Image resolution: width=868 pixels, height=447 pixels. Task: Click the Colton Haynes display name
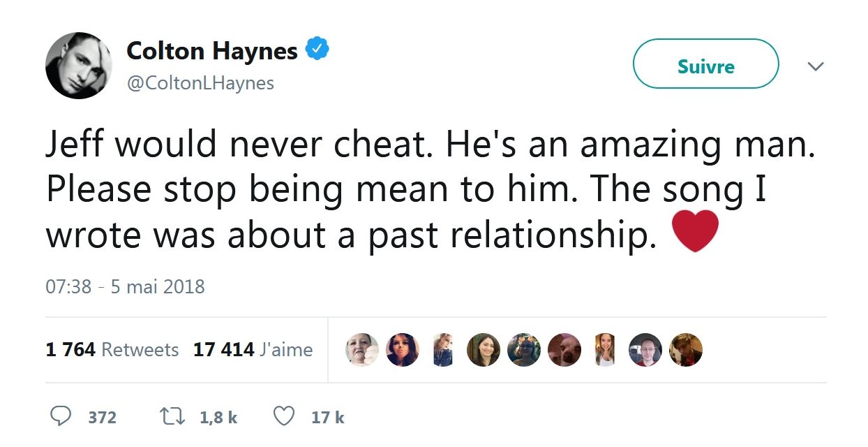(x=212, y=50)
